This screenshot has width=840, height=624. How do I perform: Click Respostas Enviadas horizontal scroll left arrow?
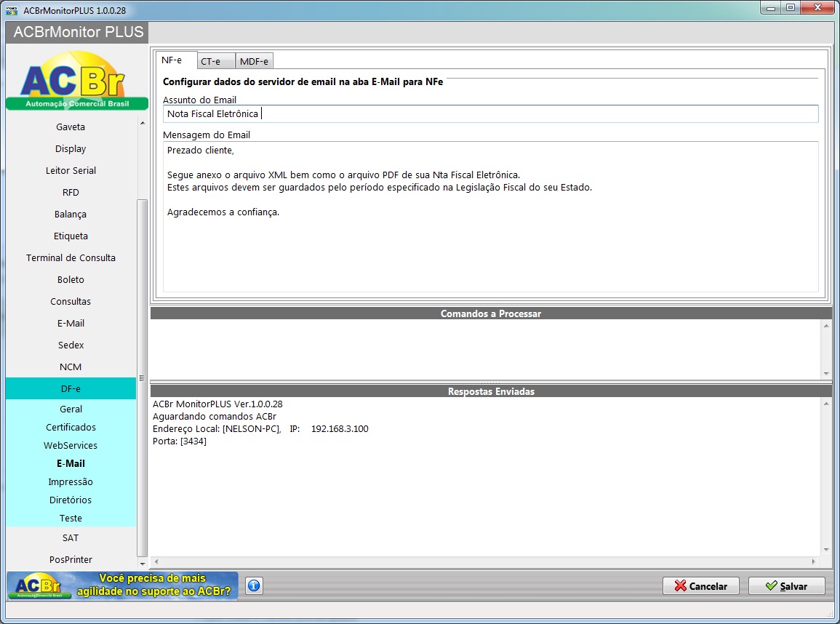coord(156,561)
